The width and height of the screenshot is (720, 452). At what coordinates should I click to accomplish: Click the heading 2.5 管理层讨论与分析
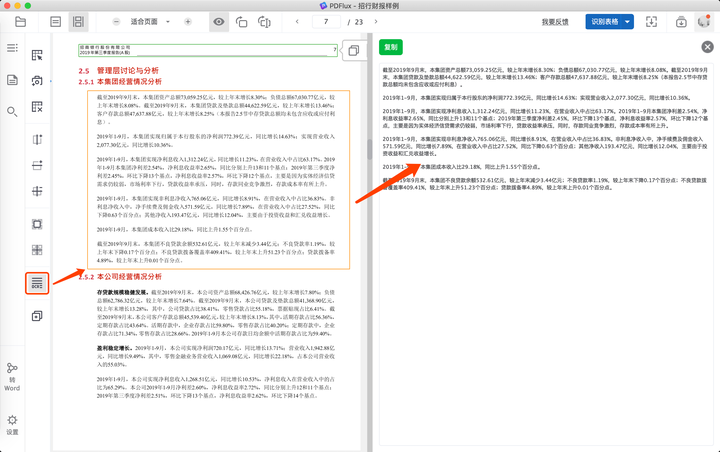[118, 71]
